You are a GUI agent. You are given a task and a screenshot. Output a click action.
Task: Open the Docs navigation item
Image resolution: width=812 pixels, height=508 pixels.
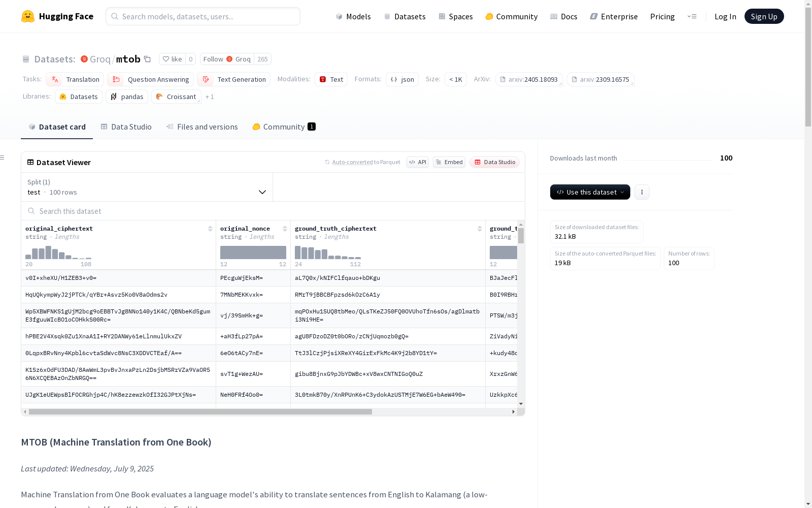click(564, 16)
